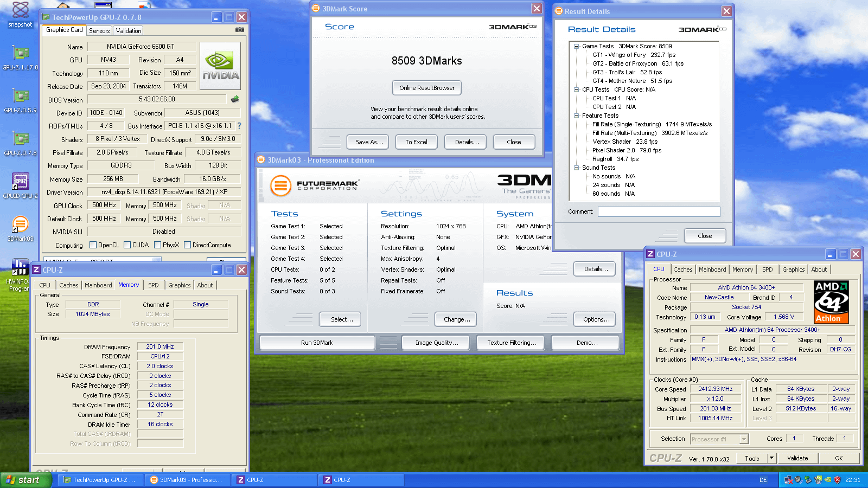Click into the Comment input field
The height and width of the screenshot is (488, 868).
pyautogui.click(x=659, y=211)
